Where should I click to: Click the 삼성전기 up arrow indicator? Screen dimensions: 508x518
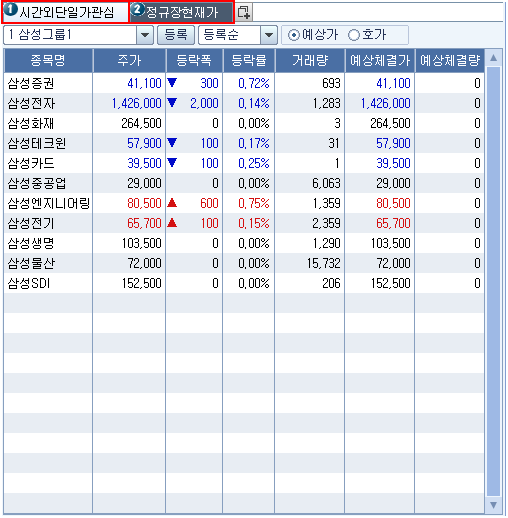point(172,222)
